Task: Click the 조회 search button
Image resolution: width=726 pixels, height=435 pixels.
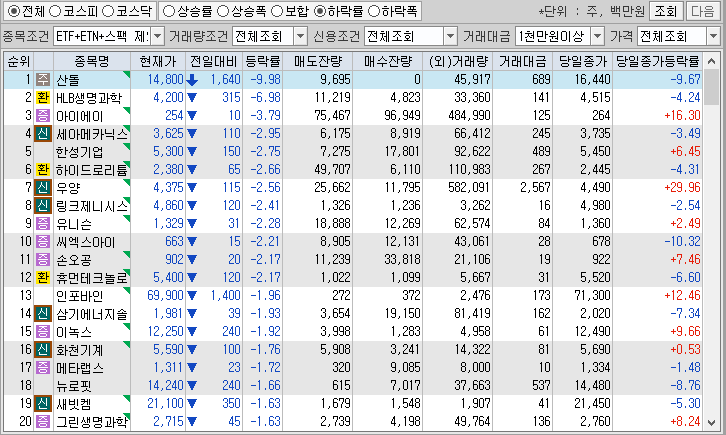Action: coord(665,11)
